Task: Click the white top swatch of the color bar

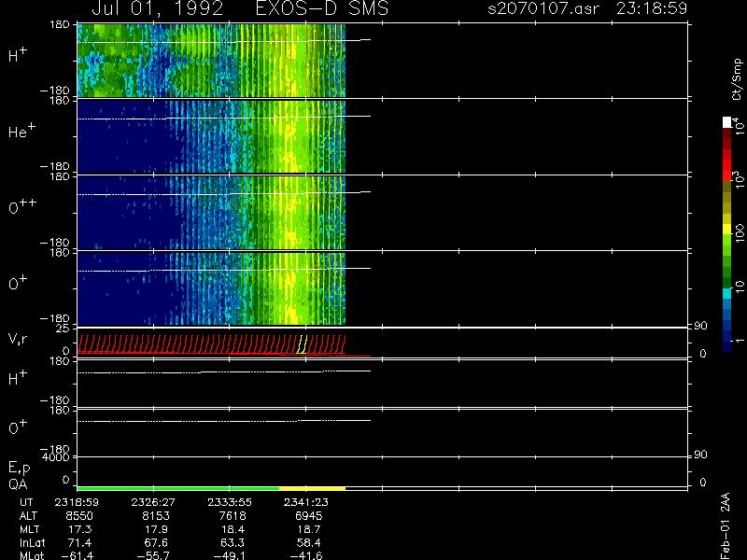Action: (727, 122)
